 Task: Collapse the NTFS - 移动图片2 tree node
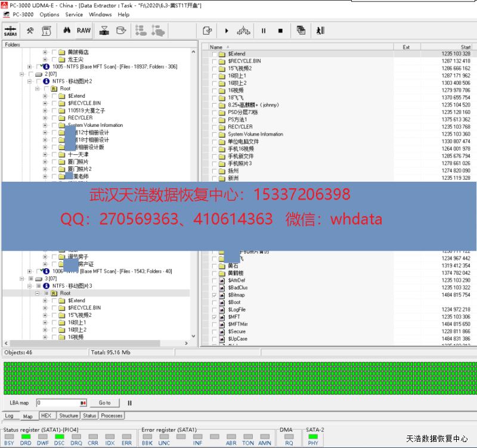point(37,81)
